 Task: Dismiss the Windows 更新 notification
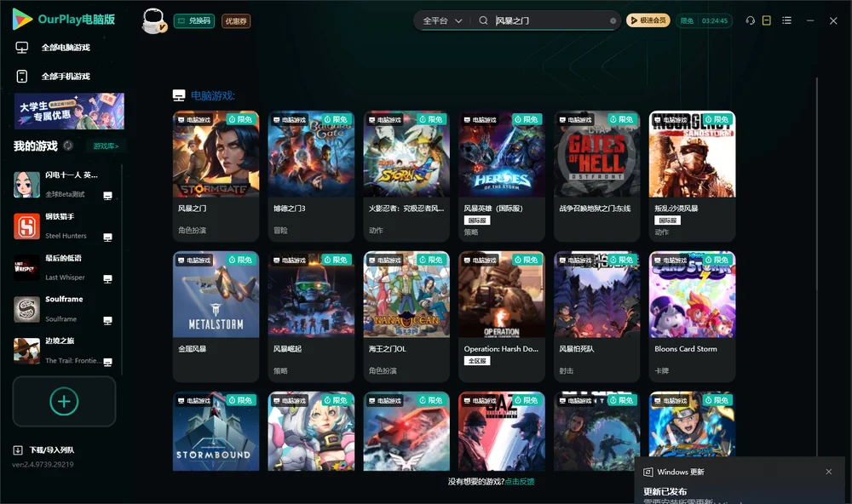(x=829, y=472)
